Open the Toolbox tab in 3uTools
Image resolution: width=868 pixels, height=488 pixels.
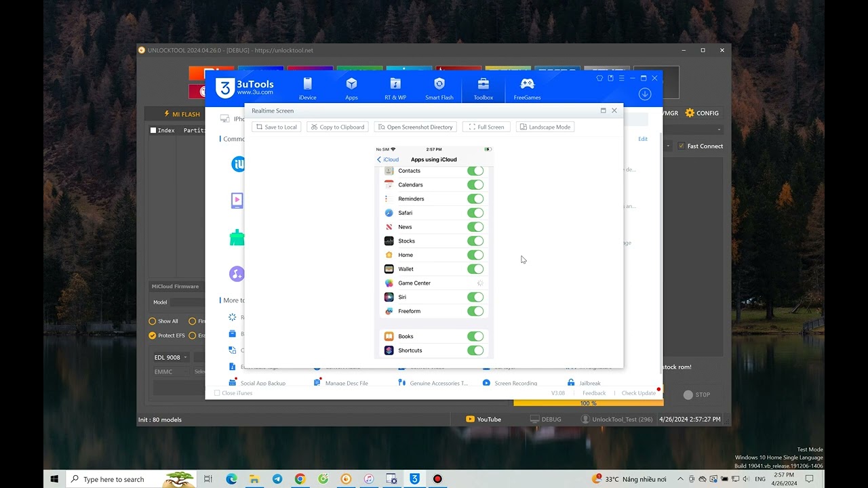[484, 88]
